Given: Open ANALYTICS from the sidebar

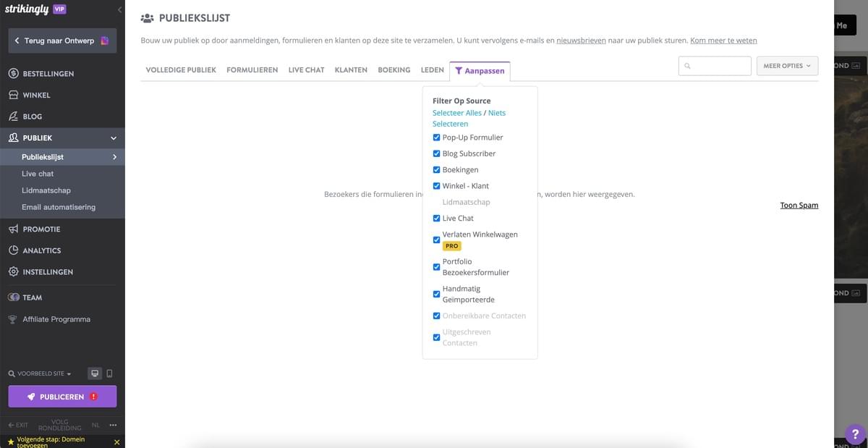Looking at the screenshot, I should pyautogui.click(x=12, y=250).
